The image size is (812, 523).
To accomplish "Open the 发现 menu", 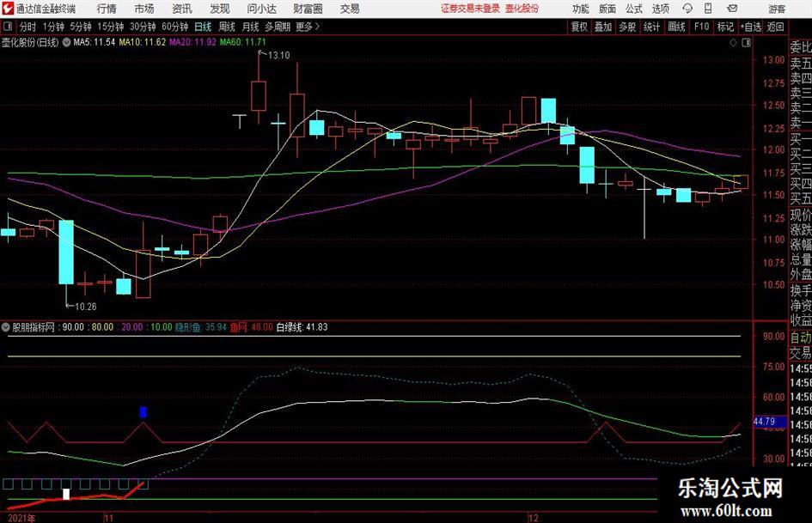I will tap(220, 9).
